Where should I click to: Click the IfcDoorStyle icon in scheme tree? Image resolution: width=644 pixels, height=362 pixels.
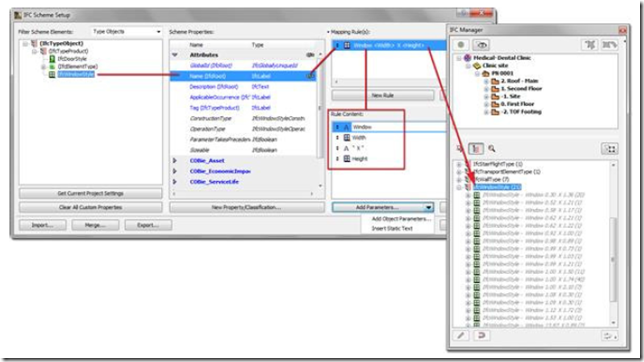click(x=52, y=59)
